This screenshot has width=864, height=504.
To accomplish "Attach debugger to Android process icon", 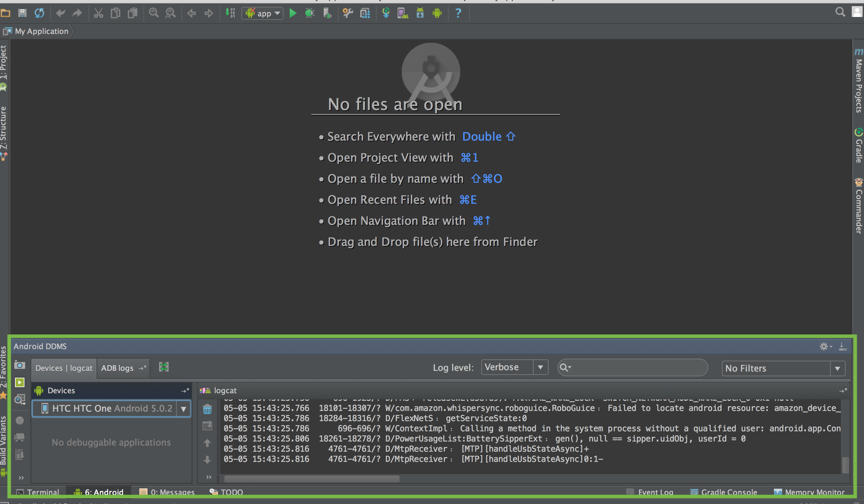I will click(x=327, y=13).
